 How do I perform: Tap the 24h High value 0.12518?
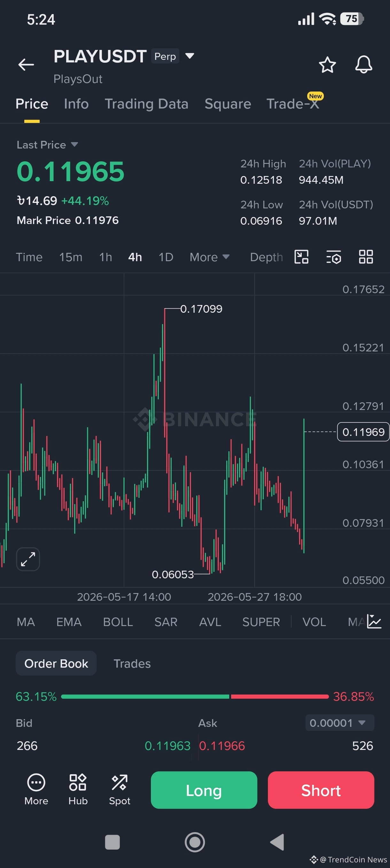tap(261, 180)
